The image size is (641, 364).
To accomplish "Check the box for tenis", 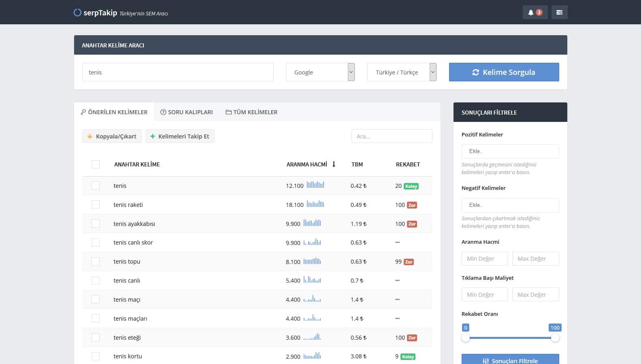I will (x=96, y=185).
